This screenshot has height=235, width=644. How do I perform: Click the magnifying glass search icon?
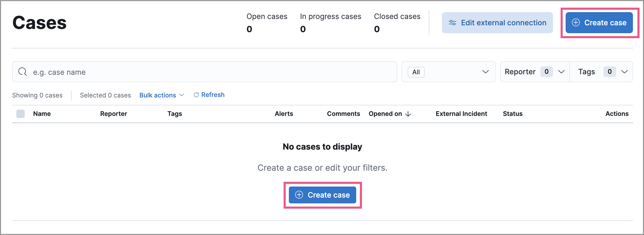(23, 72)
